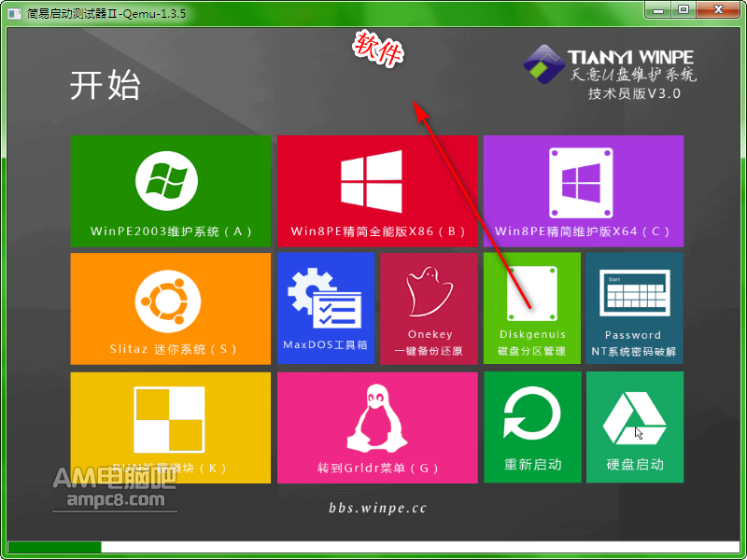
Task: Choose the 硬盘启动 hard disk boot tile
Action: coord(635,427)
